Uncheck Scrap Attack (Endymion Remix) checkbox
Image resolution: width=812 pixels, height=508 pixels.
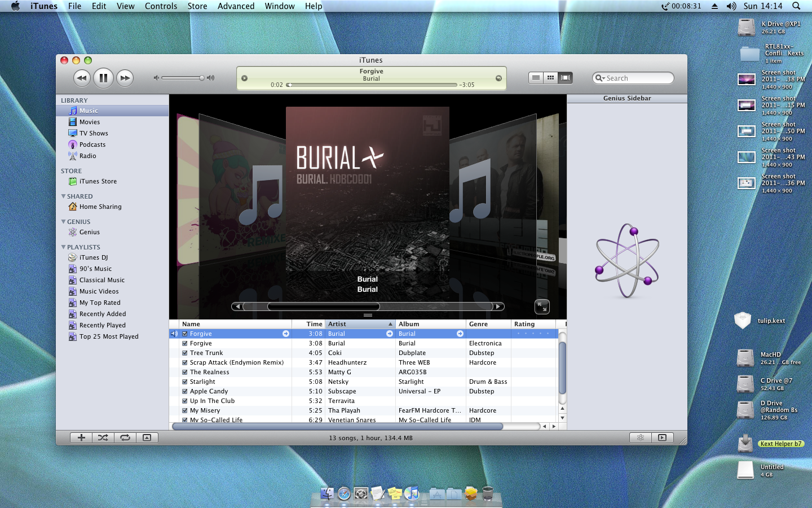point(185,362)
